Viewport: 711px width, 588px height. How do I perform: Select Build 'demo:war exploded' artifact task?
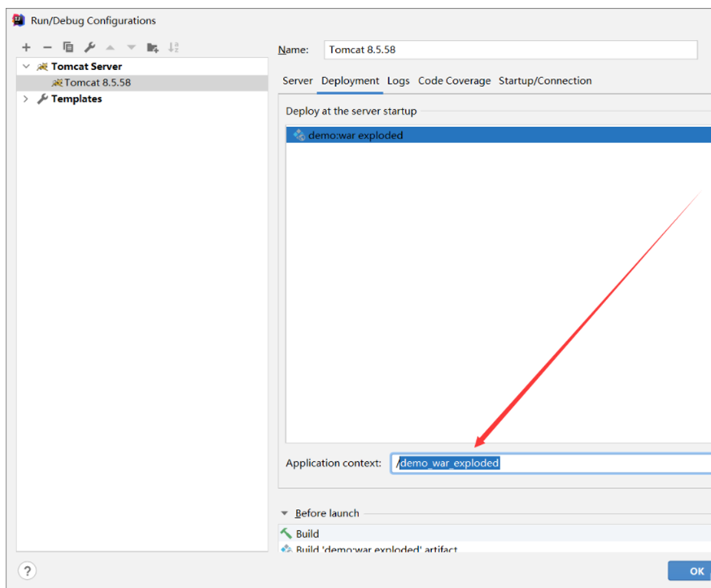click(495, 547)
